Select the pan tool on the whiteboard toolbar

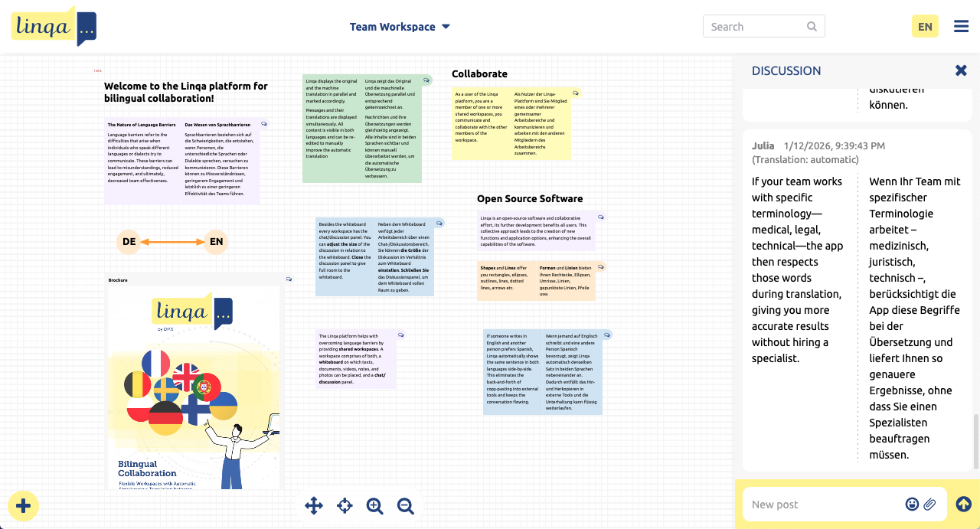coord(314,505)
